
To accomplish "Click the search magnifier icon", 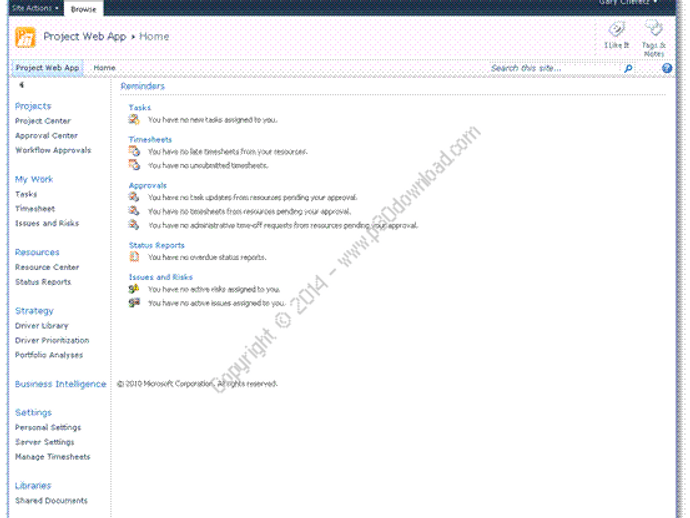I will (628, 68).
